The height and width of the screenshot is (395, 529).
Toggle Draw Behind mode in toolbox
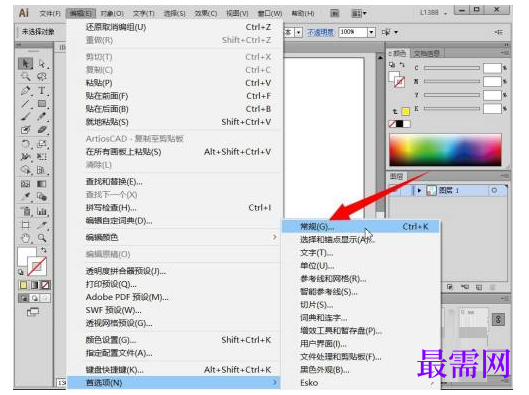pos(34,298)
